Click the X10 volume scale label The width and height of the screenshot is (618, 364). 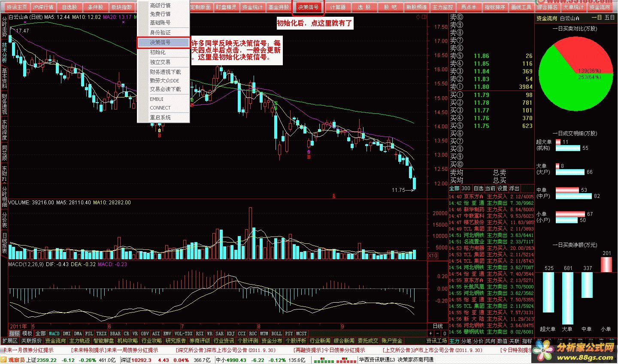click(x=433, y=256)
